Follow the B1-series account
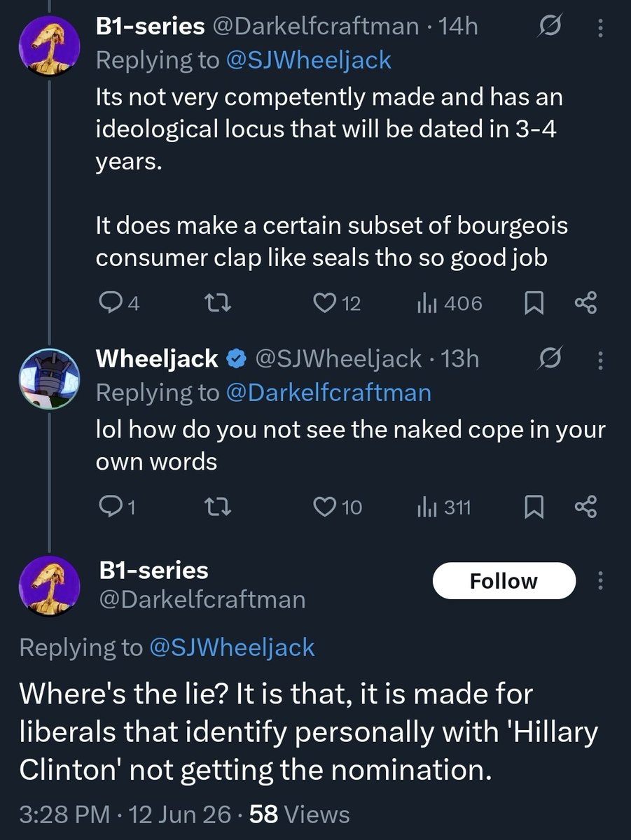Viewport: 631px width, 840px height. (504, 582)
